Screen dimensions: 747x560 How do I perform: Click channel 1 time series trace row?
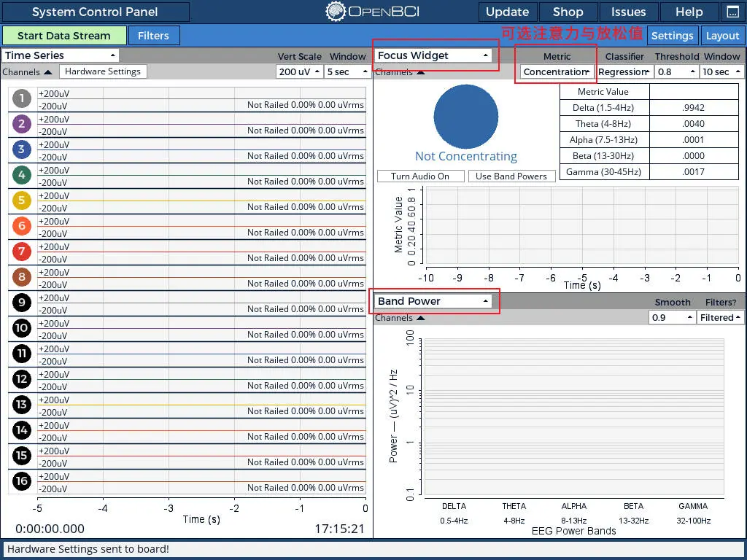pyautogui.click(x=201, y=99)
